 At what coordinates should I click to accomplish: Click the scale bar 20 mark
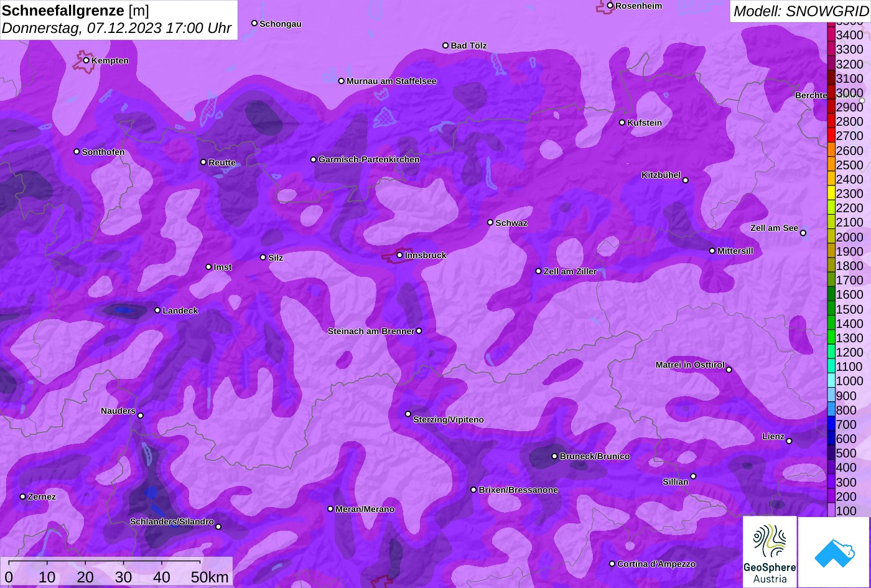(x=85, y=577)
